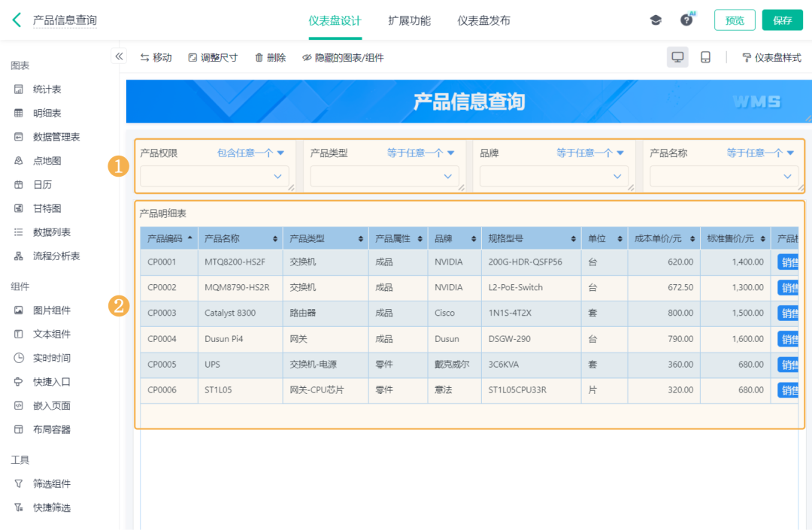Open 仪表盘样式 settings
This screenshot has height=530, width=812.
point(771,57)
